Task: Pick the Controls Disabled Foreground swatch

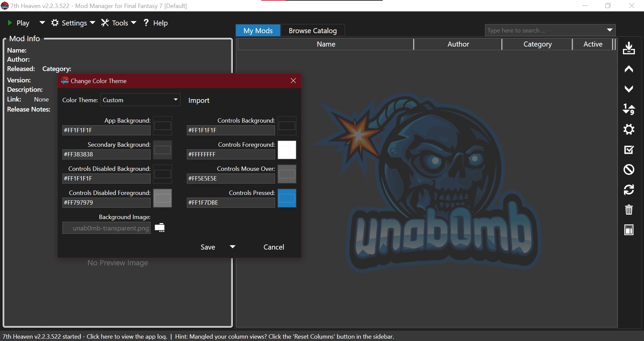Action: point(163,198)
